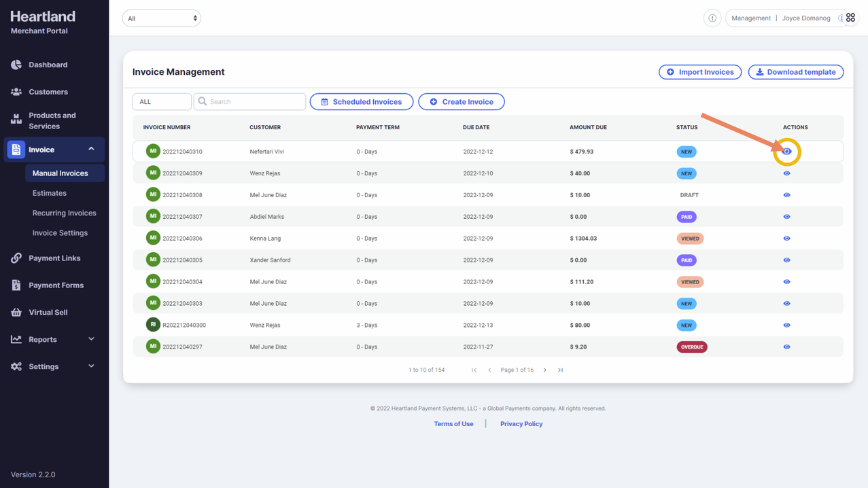Jump to last page in pagination
The width and height of the screenshot is (868, 488).
561,370
